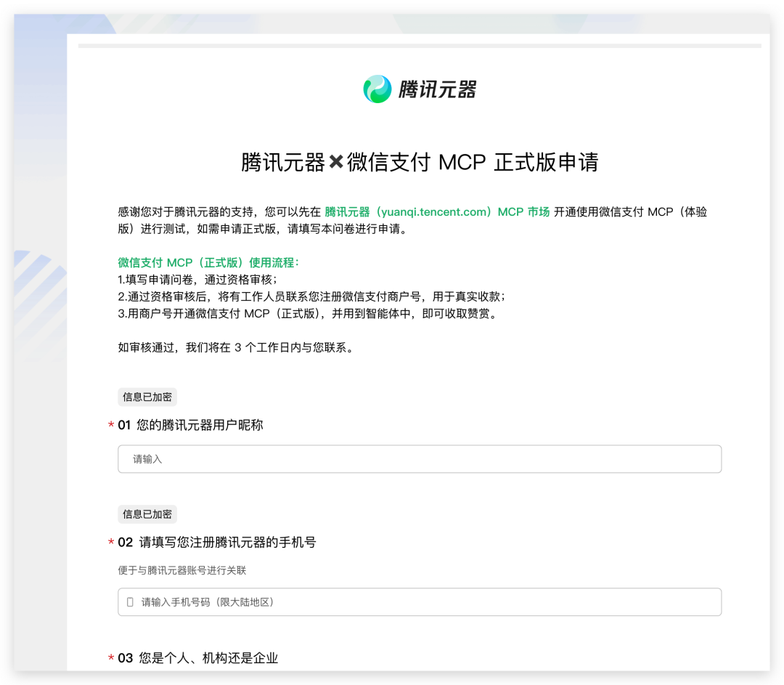Click the main page title text
784x685 pixels.
pos(419,162)
